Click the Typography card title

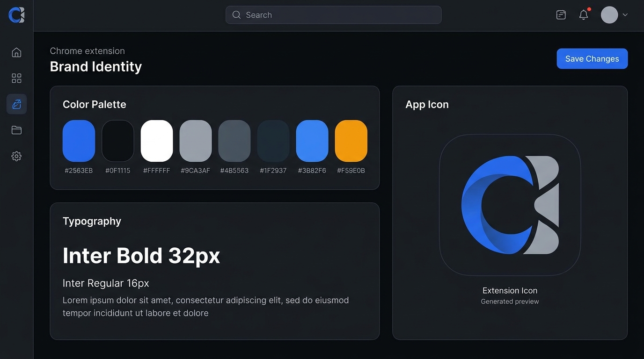92,221
